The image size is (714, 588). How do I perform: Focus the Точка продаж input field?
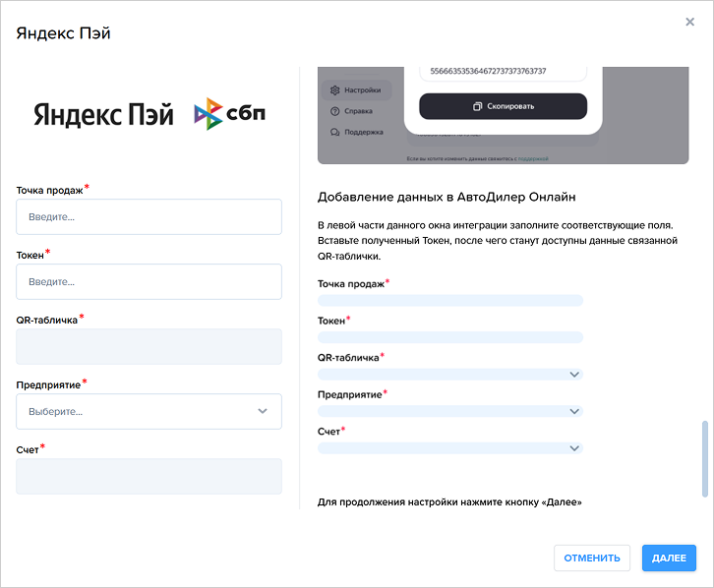point(149,216)
